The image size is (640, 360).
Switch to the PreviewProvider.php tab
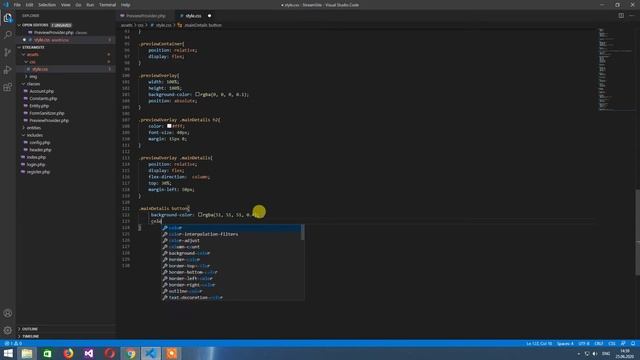pyautogui.click(x=146, y=16)
